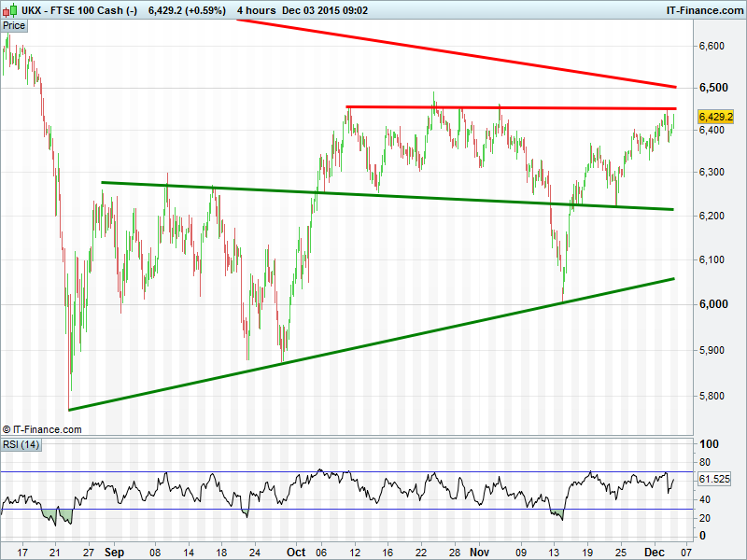The height and width of the screenshot is (560, 747).
Task: Click the © IT-Finance.com copyright watermark
Action: click(42, 429)
